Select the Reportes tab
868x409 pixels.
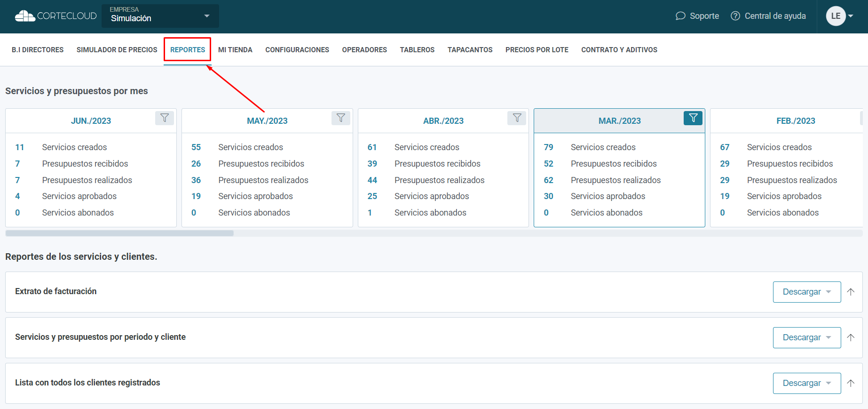click(x=188, y=50)
